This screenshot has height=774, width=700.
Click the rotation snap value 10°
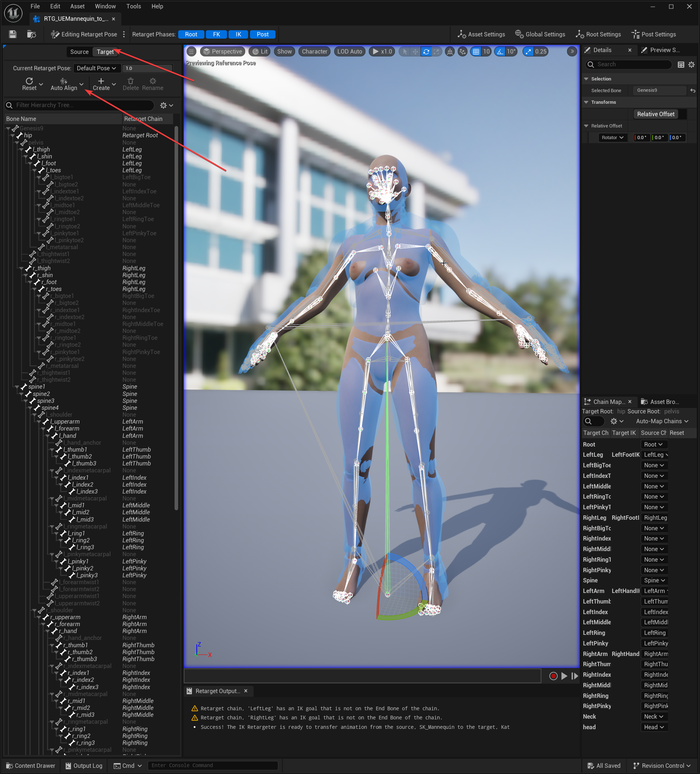tap(511, 51)
